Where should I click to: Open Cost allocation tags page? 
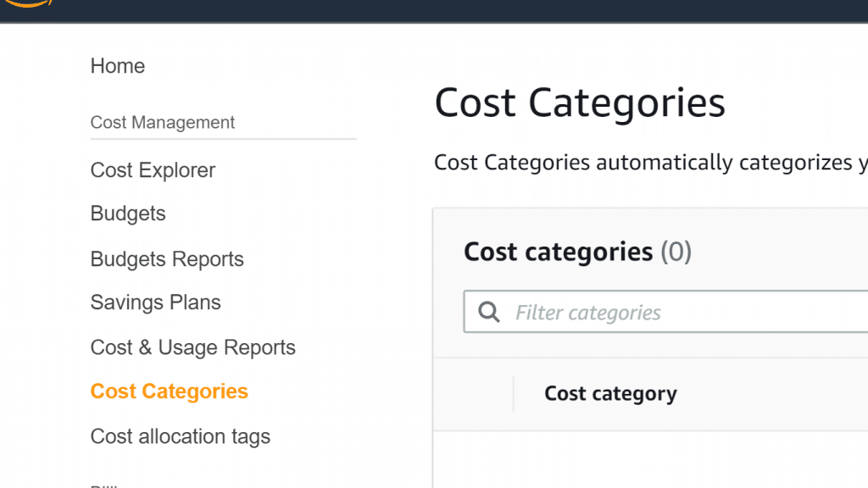pos(181,436)
